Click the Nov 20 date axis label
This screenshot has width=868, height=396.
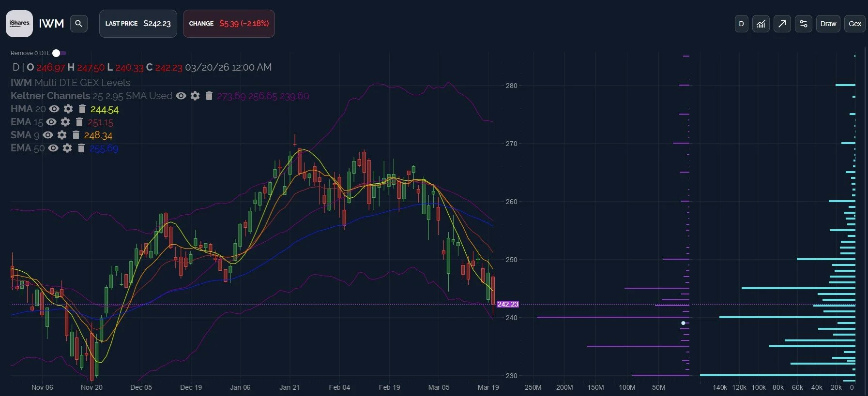[91, 387]
